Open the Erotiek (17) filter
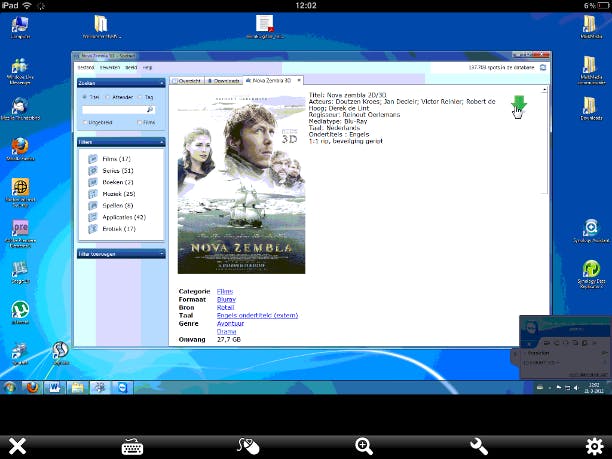The image size is (612, 459). (112, 229)
